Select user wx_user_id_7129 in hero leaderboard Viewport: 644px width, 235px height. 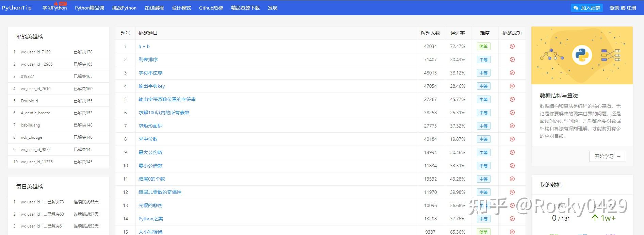point(35,52)
